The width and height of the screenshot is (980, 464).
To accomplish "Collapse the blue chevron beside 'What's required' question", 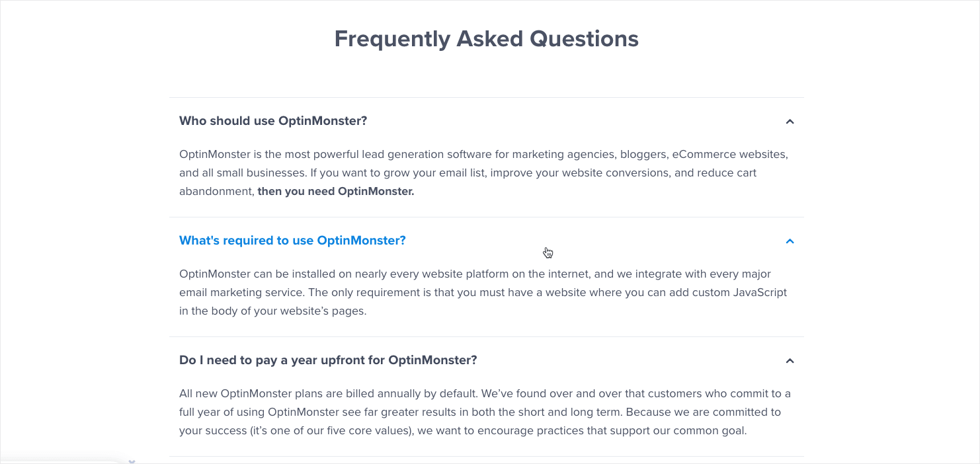I will tap(789, 241).
